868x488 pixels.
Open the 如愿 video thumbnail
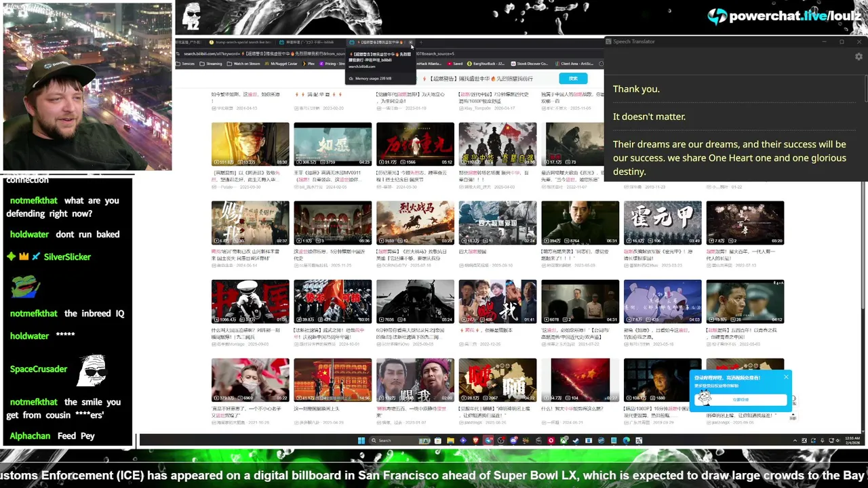pyautogui.click(x=332, y=144)
